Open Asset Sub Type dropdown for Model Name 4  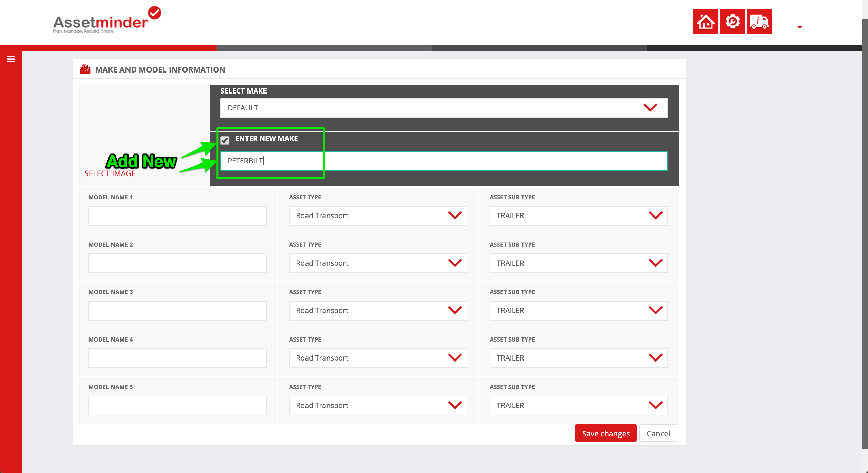tap(578, 358)
